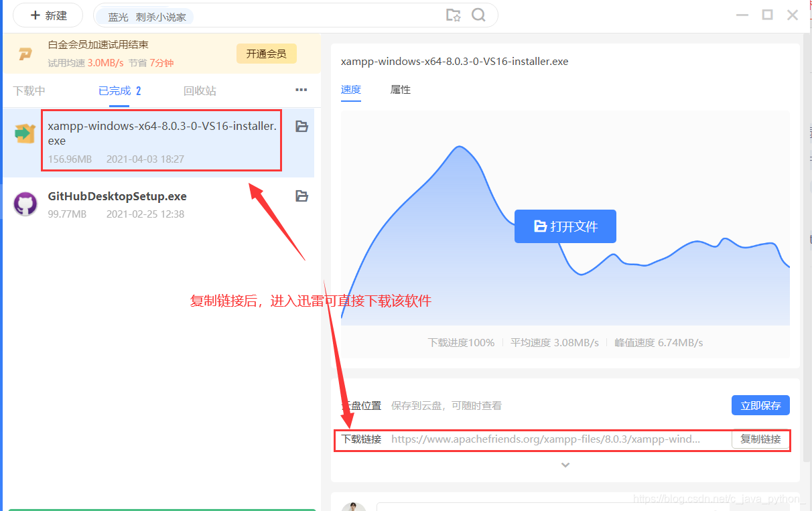Close the download manager window

tap(793, 15)
